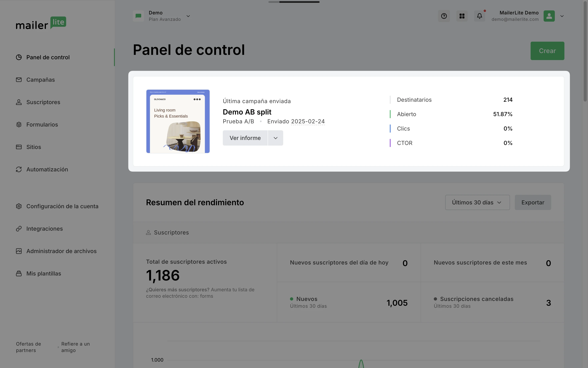Image resolution: width=588 pixels, height=368 pixels.
Task: Go to Campañas in the sidebar
Action: tap(40, 80)
